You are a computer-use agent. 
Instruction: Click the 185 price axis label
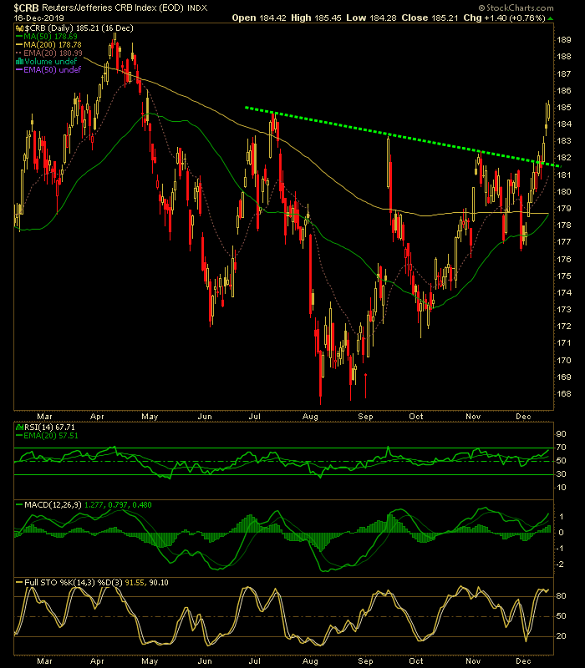(x=564, y=107)
